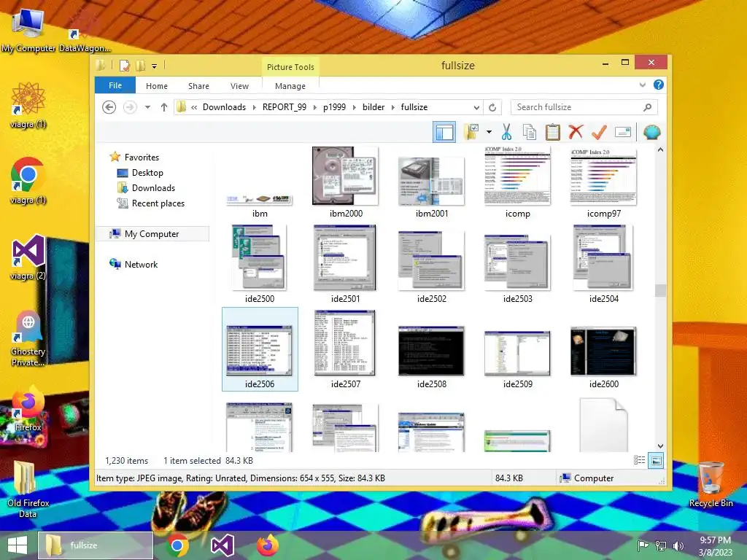747x560 pixels.
Task: Select My Computer in navigation pane
Action: (152, 234)
